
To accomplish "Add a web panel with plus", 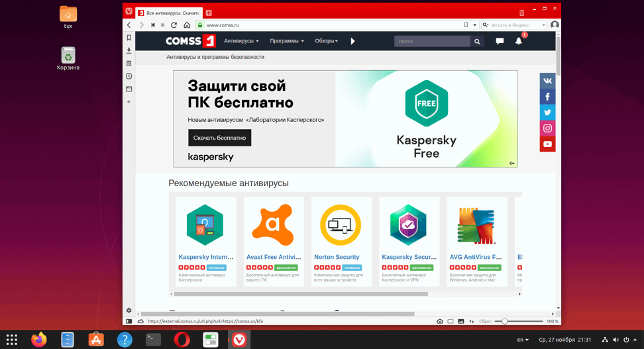I will click(x=129, y=102).
